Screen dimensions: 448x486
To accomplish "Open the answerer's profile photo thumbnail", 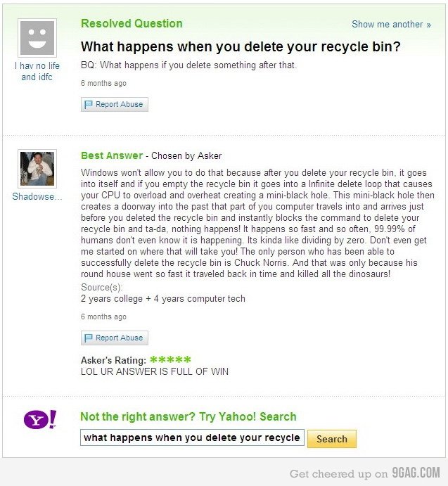I will pos(37,168).
